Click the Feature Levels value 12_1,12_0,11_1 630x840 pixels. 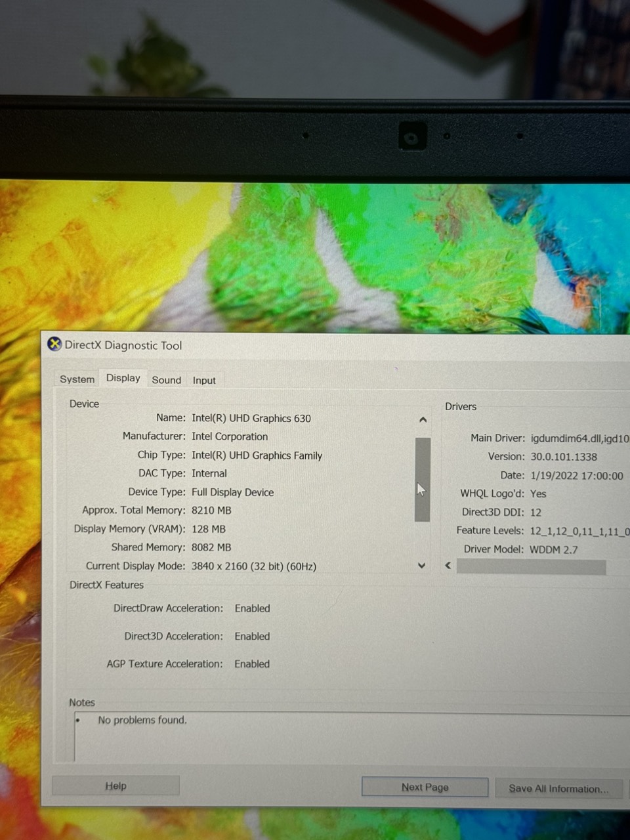(579, 531)
